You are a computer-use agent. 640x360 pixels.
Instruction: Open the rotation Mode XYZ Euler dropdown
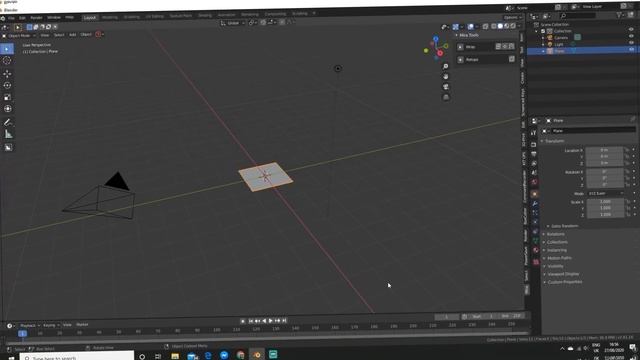tap(605, 193)
